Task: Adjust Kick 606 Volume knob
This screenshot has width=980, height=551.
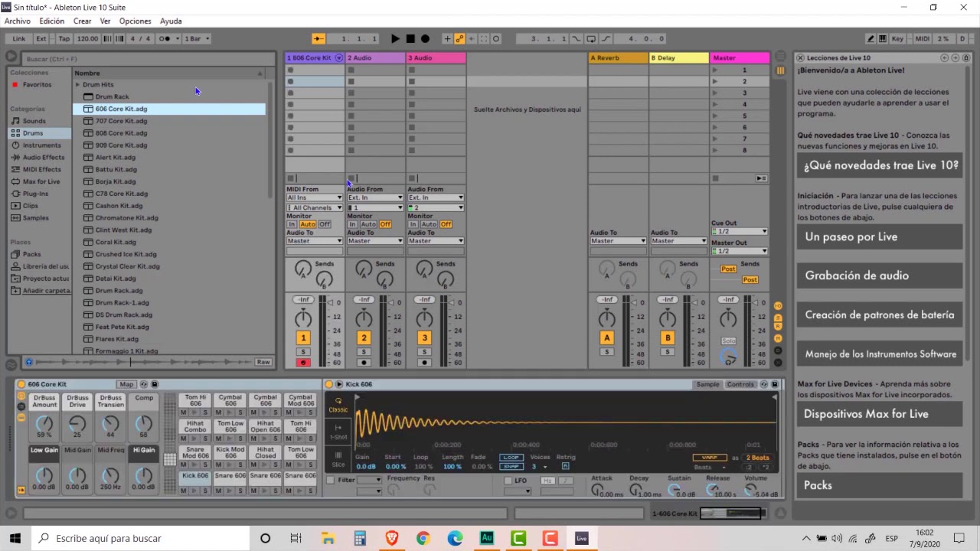Action: pyautogui.click(x=751, y=490)
